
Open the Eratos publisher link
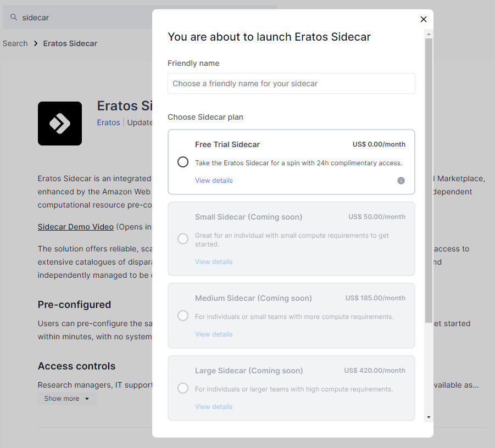(108, 122)
